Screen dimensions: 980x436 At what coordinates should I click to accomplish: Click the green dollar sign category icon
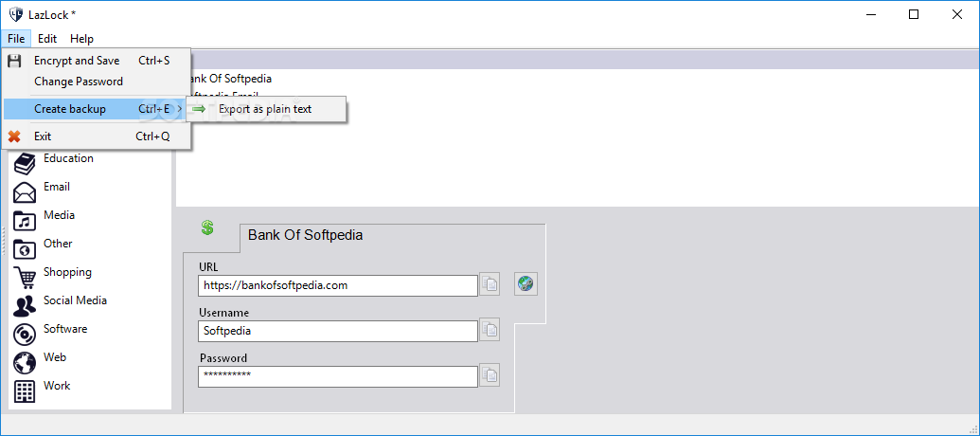(x=207, y=227)
